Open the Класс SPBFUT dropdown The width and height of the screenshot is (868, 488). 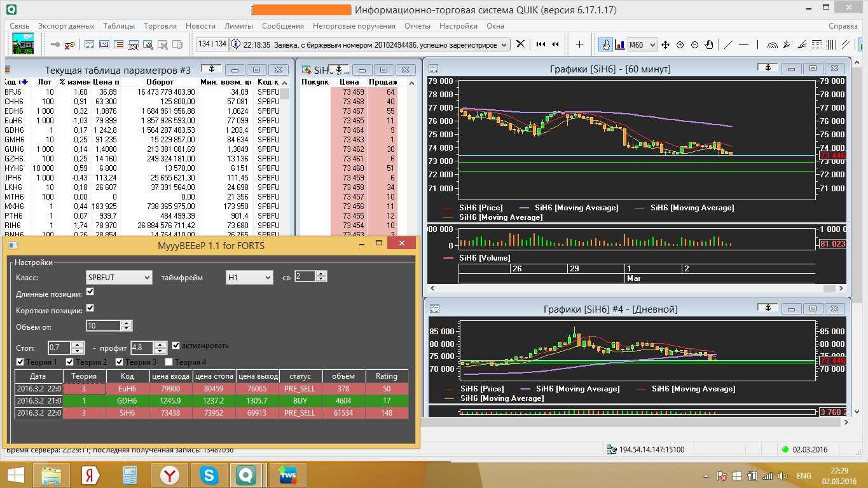tap(119, 278)
